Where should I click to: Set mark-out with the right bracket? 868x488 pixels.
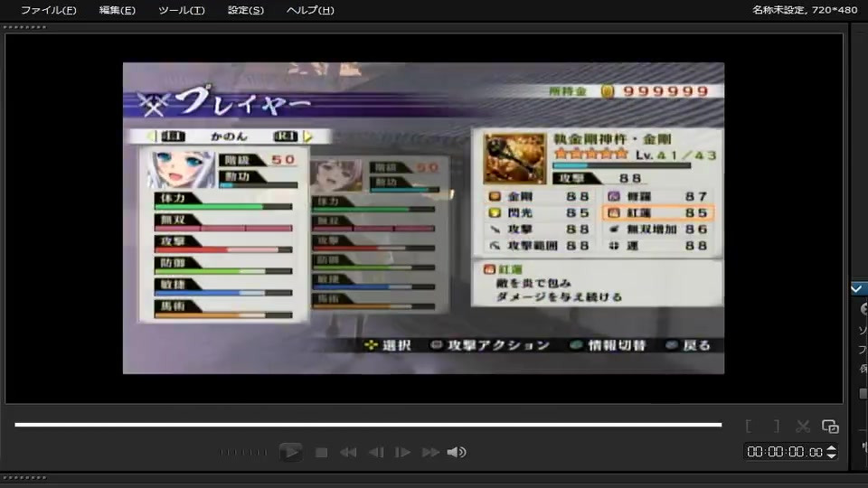pos(777,426)
